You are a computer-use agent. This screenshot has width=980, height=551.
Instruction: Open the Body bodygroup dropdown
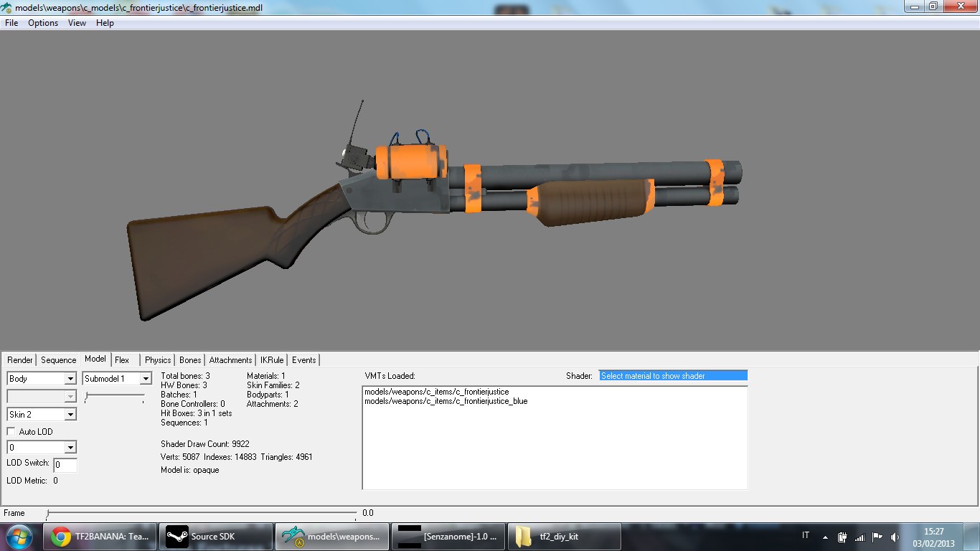tap(68, 378)
